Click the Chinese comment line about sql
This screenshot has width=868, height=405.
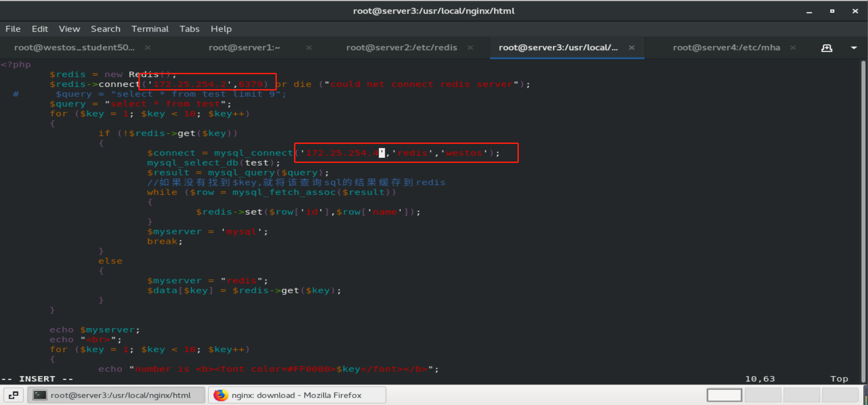click(x=296, y=182)
